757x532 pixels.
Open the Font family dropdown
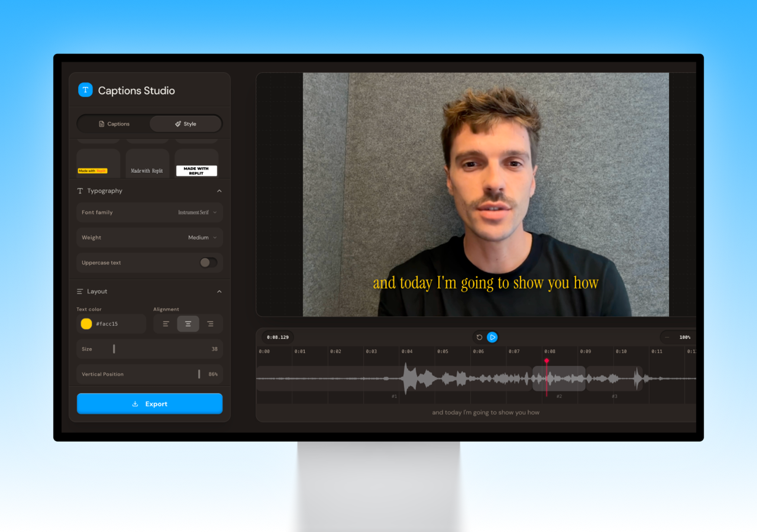click(x=150, y=213)
